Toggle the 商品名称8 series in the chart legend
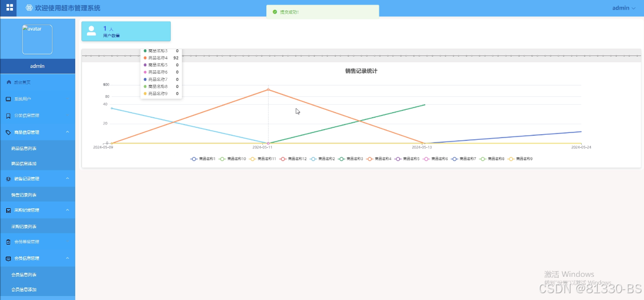Image resolution: width=644 pixels, height=300 pixels. tap(492, 158)
